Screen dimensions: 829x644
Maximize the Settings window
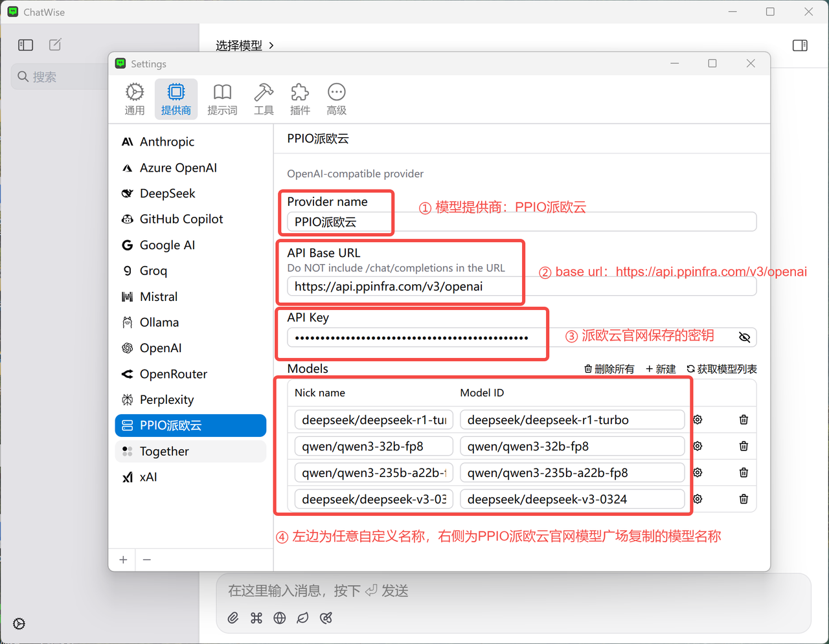[x=712, y=63]
